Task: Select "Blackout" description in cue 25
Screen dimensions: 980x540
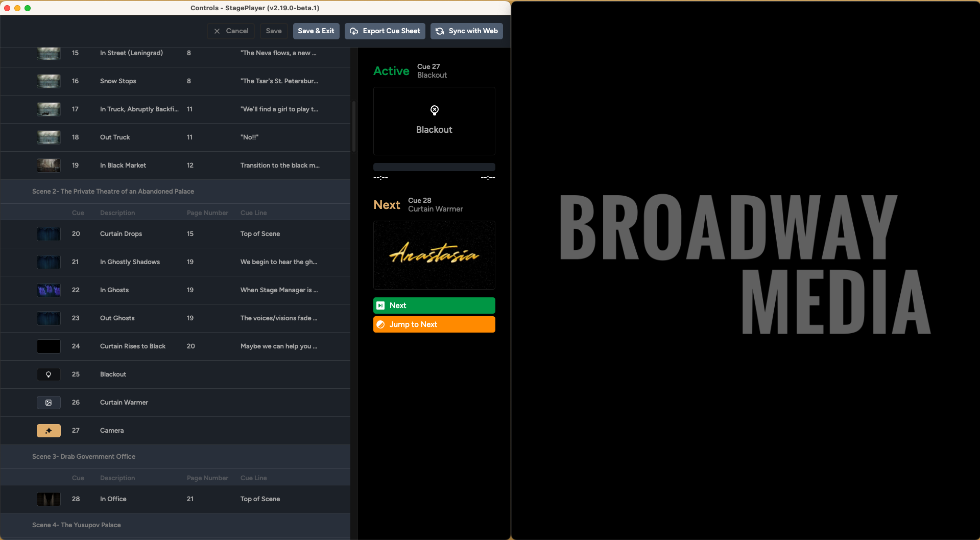Action: tap(113, 374)
